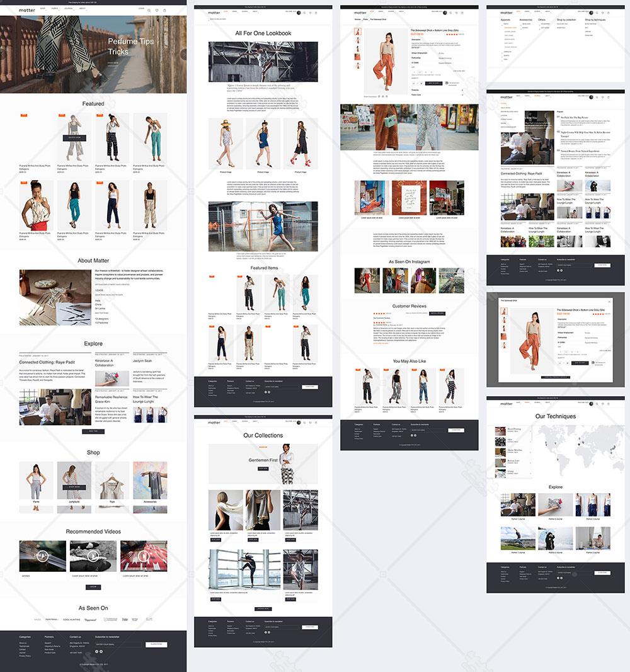Select the first product thumbnail on product page

pyautogui.click(x=357, y=31)
